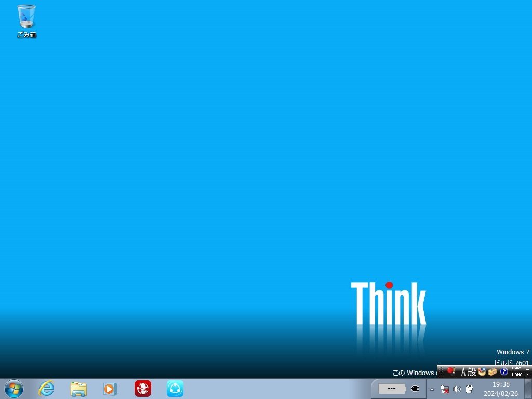This screenshot has height=399, width=532.
Task: Open the clock showing 19:38
Action: (x=501, y=389)
